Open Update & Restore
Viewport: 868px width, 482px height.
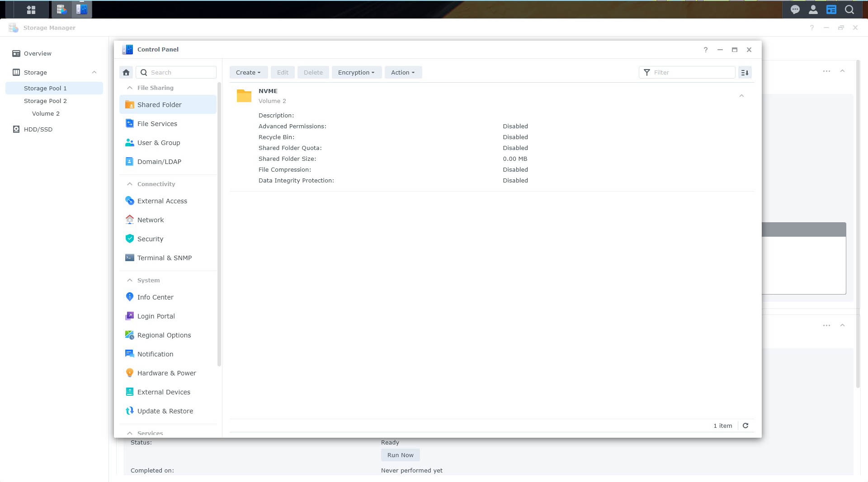[168, 411]
